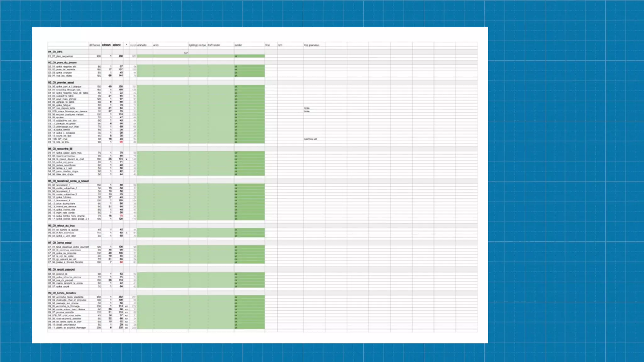Click the dark green render cell for 01_01_plan_sequence
The height and width of the screenshot is (362, 644).
click(x=249, y=56)
